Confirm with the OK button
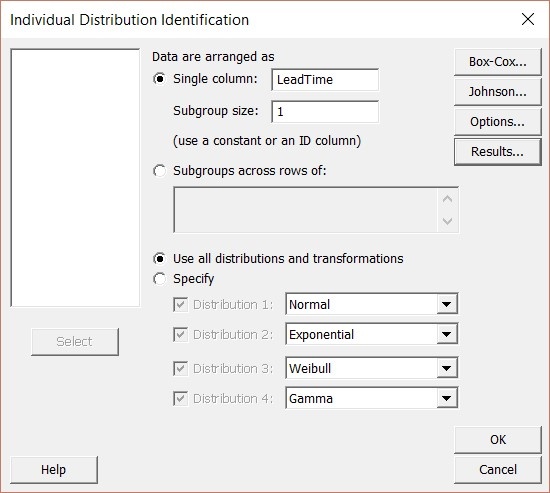The height and width of the screenshot is (493, 550). pyautogui.click(x=498, y=440)
